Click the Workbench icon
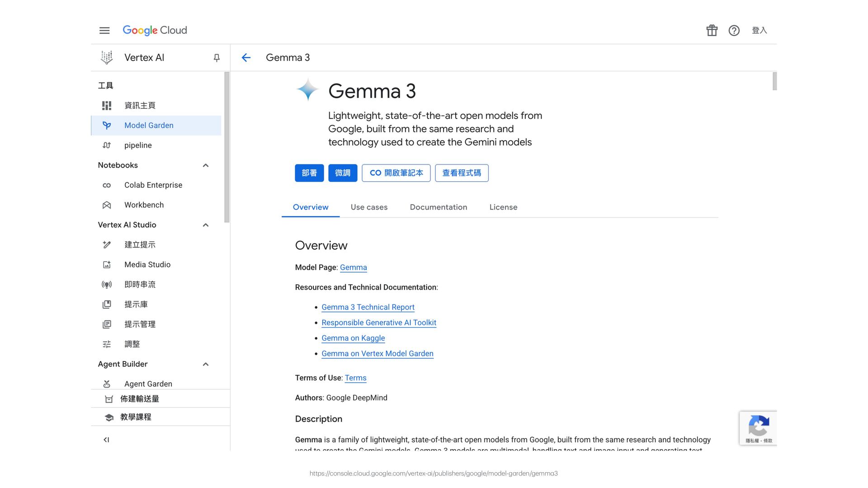 pos(107,205)
